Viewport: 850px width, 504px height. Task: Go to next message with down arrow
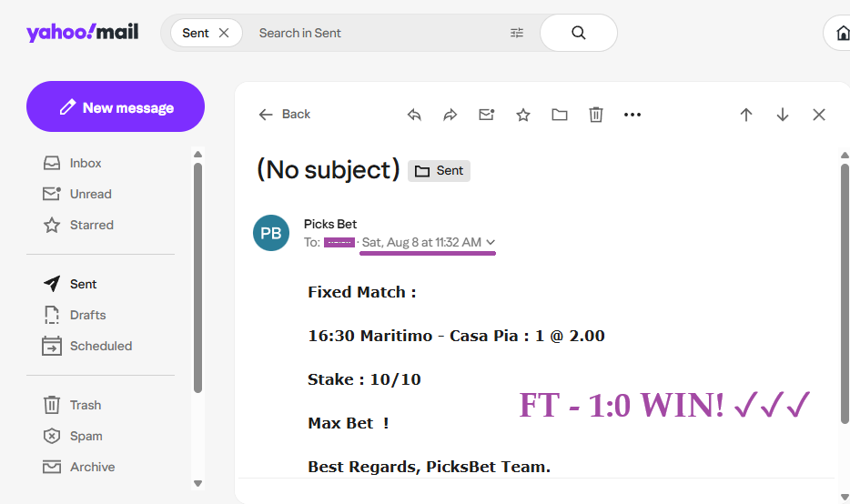pyautogui.click(x=783, y=115)
